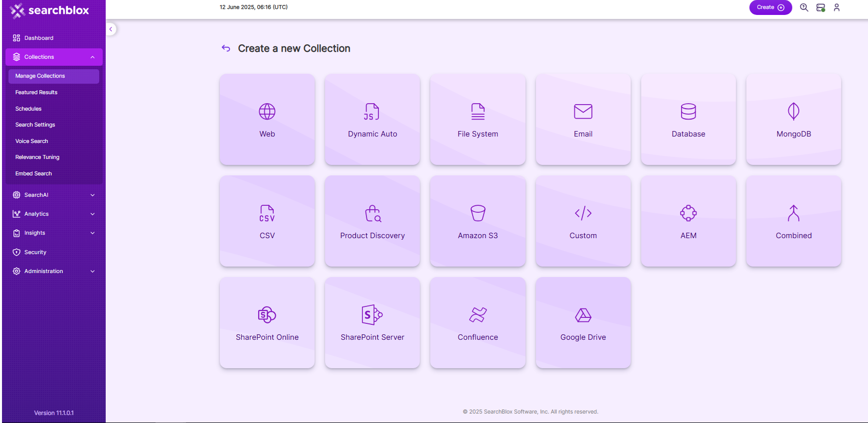Open the Dashboard link
Screen dimensions: 868x423
pos(38,38)
